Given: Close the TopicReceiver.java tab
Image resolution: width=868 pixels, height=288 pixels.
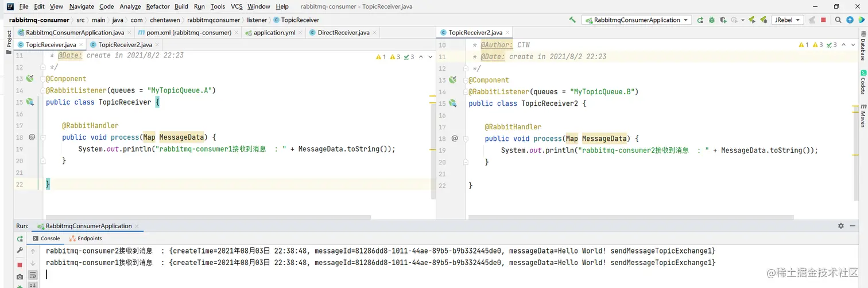Looking at the screenshot, I should pyautogui.click(x=80, y=44).
